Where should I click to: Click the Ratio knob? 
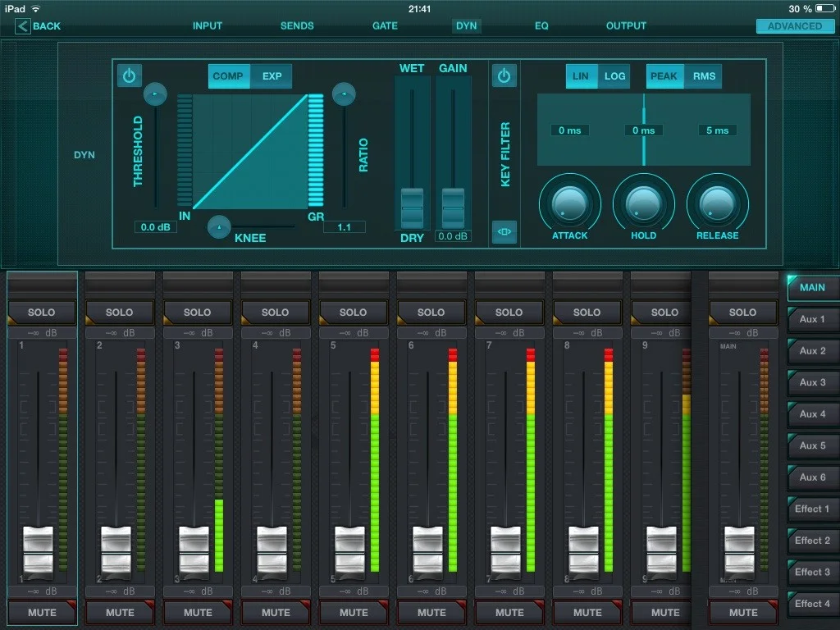pyautogui.click(x=345, y=94)
